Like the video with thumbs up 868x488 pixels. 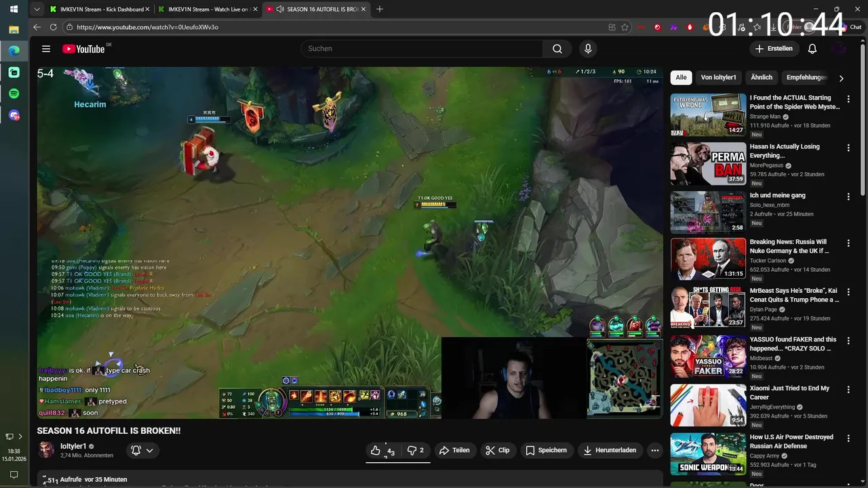[x=382, y=450]
